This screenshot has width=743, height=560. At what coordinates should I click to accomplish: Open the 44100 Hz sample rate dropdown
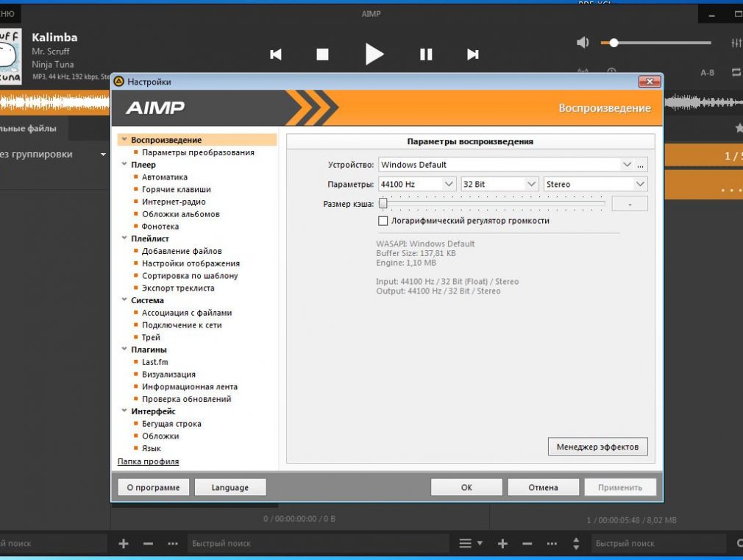click(x=417, y=184)
